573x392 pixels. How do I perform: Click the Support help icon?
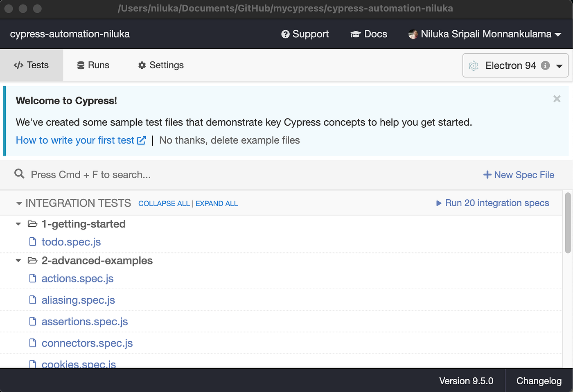[x=285, y=34]
